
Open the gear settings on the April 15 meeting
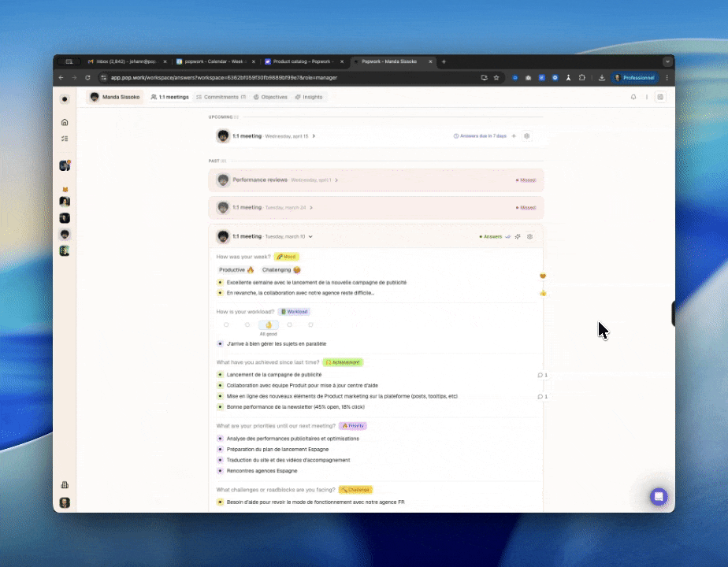[x=526, y=136]
